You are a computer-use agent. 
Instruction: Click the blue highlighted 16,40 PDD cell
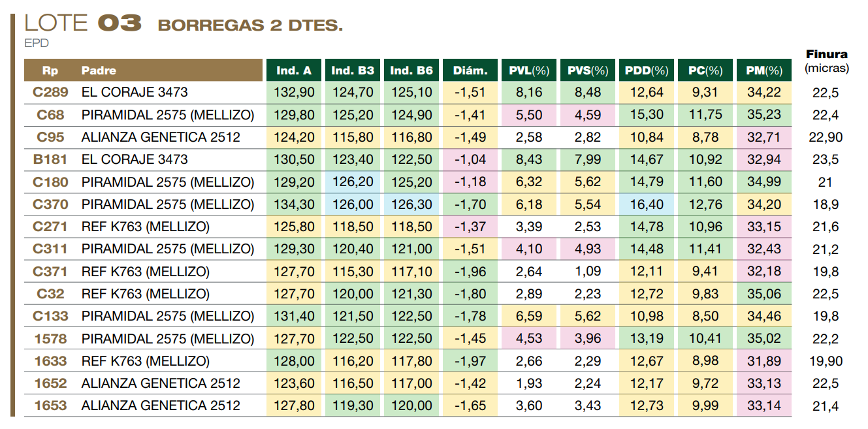(x=647, y=205)
